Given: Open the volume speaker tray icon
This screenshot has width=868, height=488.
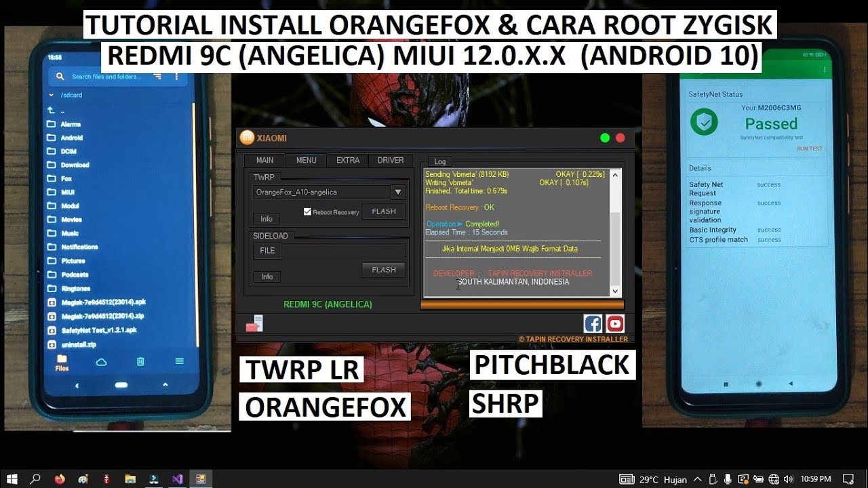Looking at the screenshot, I should pyautogui.click(x=789, y=479).
